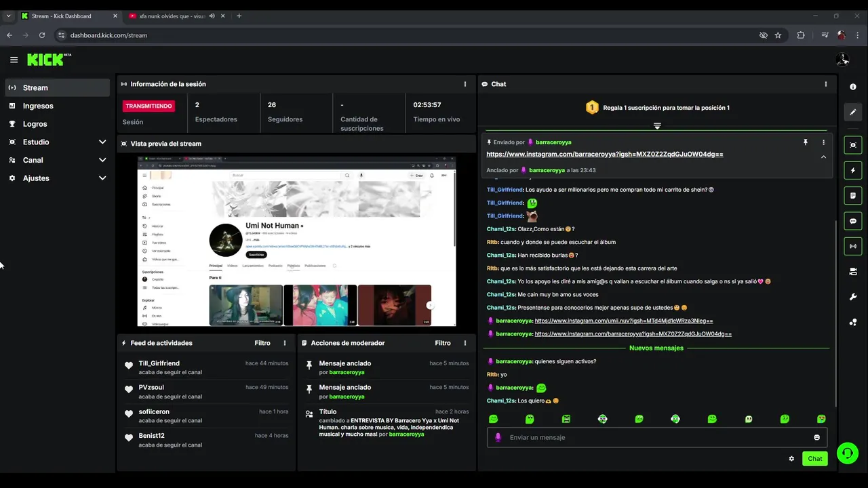Click the wrench icon in right sidebar
Screen dimensions: 868x488
pos(853,297)
